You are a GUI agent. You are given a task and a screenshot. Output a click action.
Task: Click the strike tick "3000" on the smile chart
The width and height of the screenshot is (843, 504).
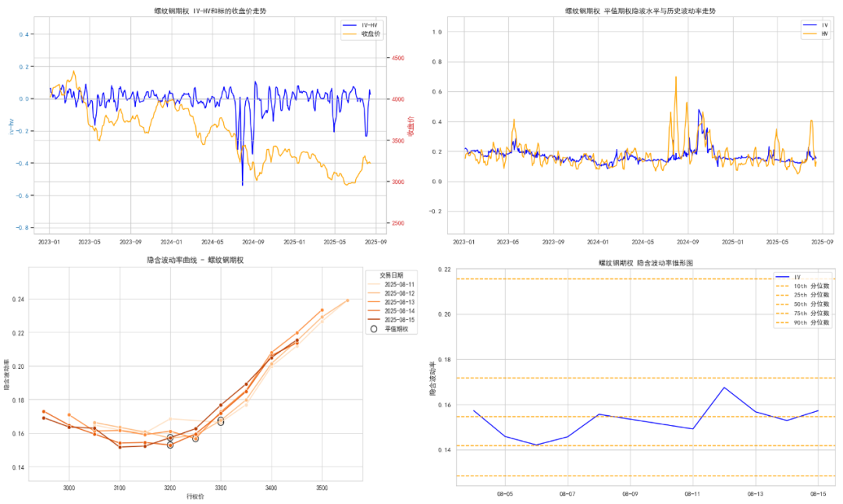[x=69, y=488]
